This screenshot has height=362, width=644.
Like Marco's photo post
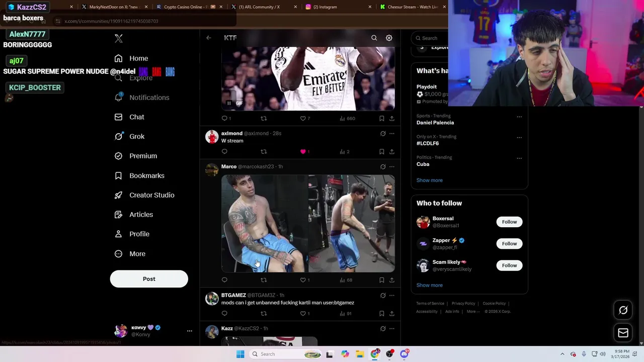[x=303, y=280]
